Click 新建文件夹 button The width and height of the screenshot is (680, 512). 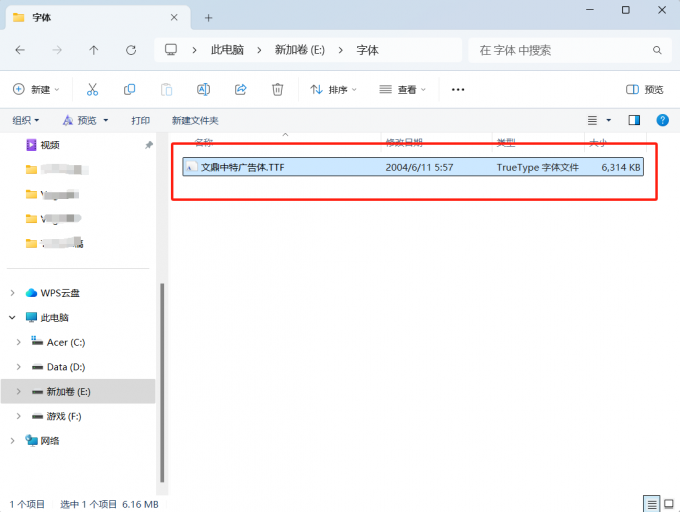click(x=195, y=120)
